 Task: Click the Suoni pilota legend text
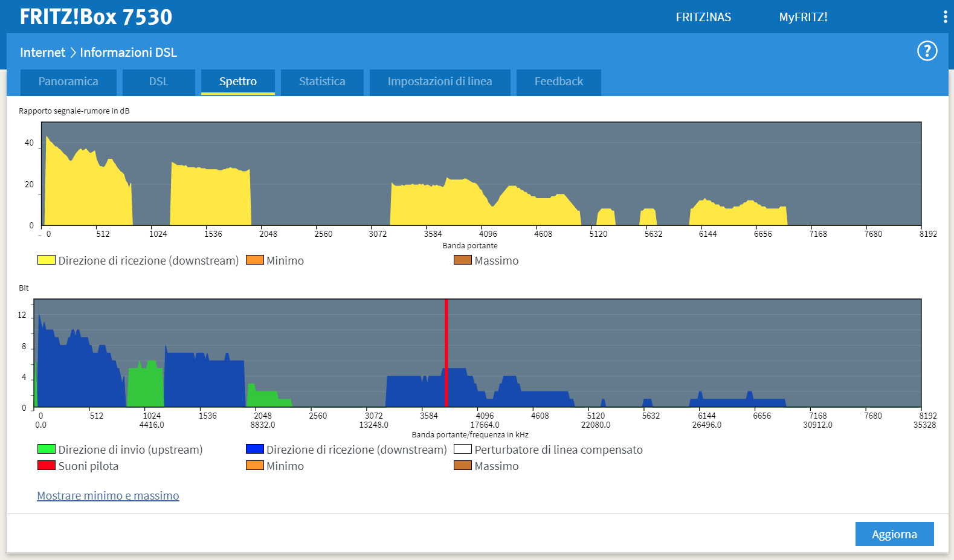(88, 466)
